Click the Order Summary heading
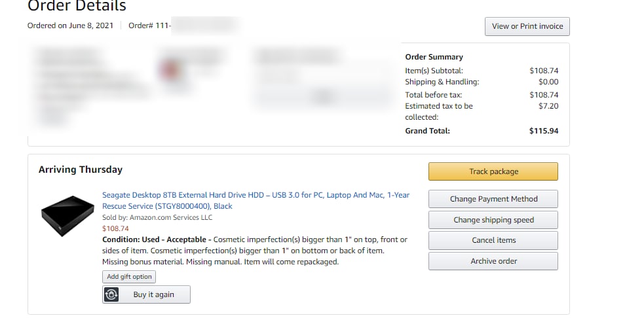The width and height of the screenshot is (644, 320). pyautogui.click(x=434, y=57)
